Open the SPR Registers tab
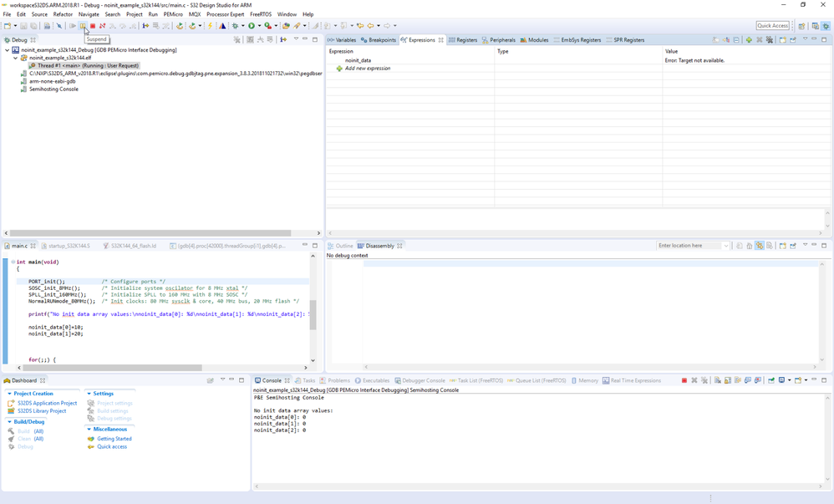The image size is (834, 504). 625,40
